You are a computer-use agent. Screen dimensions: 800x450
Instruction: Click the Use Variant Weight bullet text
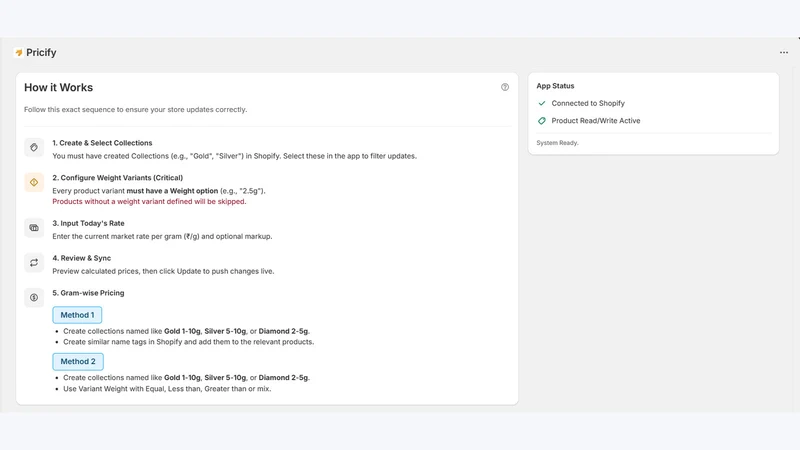tap(167, 389)
